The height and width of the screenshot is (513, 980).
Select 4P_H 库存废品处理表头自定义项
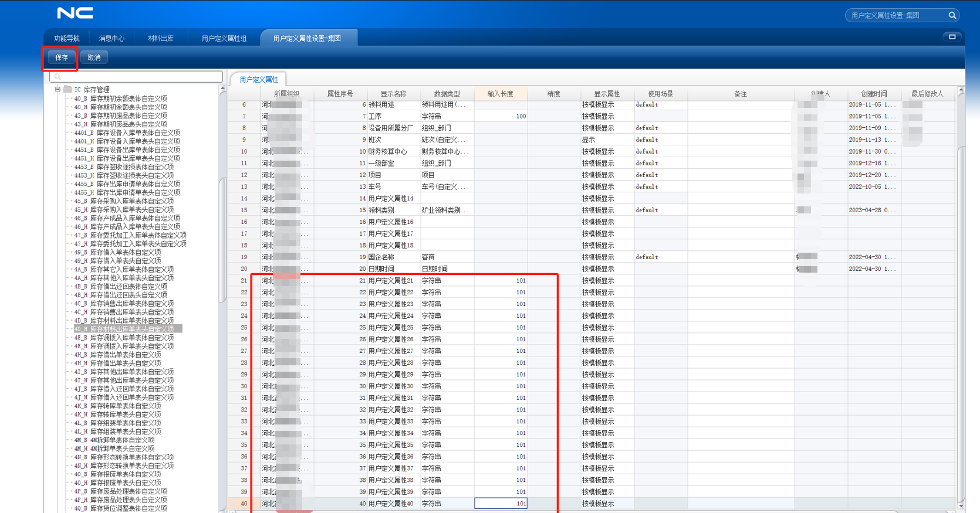point(120,500)
